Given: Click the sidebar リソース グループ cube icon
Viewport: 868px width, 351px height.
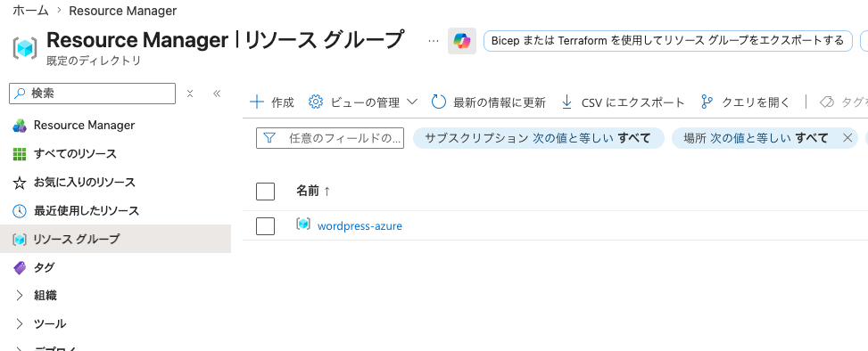Looking at the screenshot, I should tap(20, 240).
